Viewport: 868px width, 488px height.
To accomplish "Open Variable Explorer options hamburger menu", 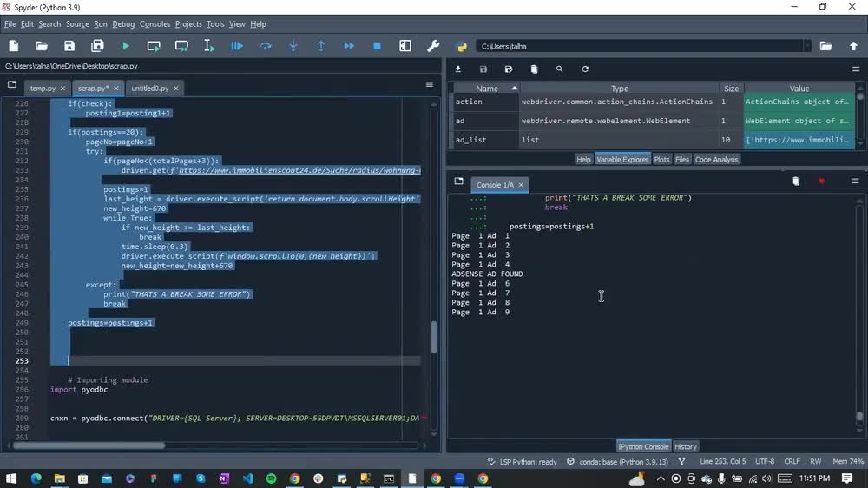I will [855, 69].
